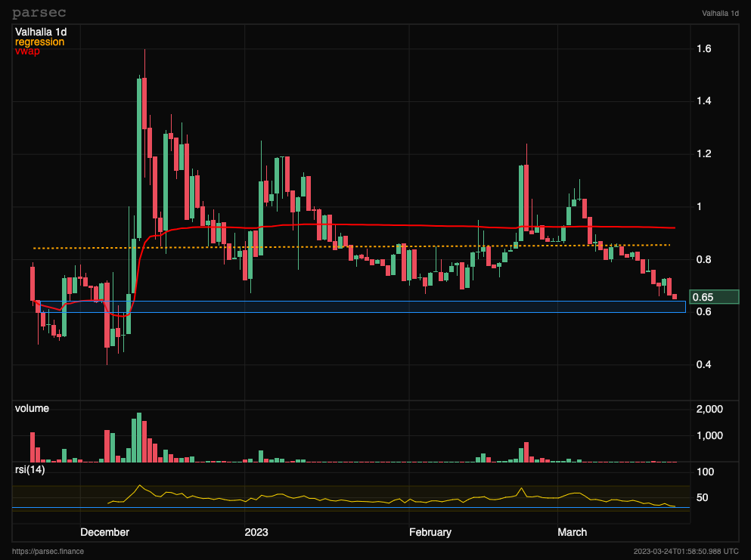Click the 1,000 volume axis label

[x=709, y=435]
